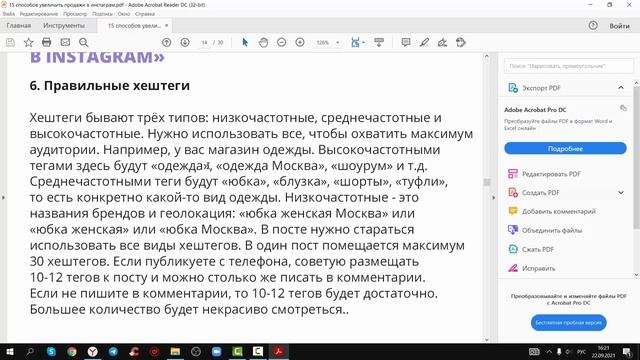Open Windows notification center icon
Viewport: 640px width, 360px height.
(x=627, y=351)
